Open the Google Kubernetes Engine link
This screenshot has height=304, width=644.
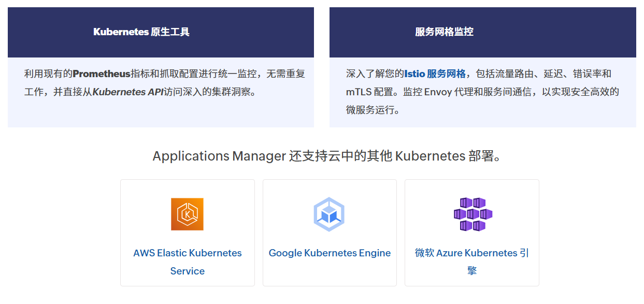pos(329,253)
